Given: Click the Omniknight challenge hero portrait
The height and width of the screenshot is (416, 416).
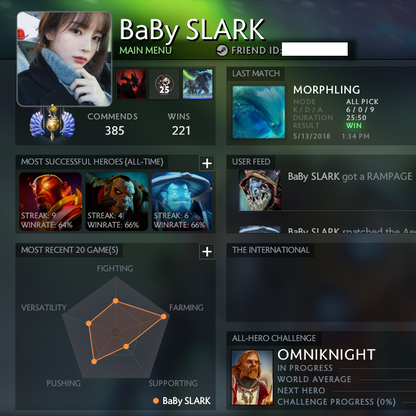Looking at the screenshot, I should click(252, 377).
